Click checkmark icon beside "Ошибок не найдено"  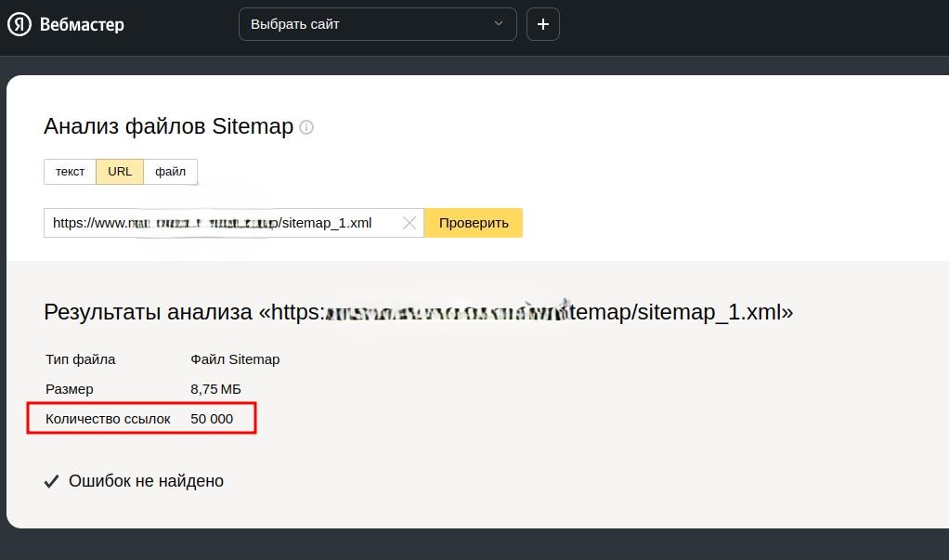[x=52, y=481]
